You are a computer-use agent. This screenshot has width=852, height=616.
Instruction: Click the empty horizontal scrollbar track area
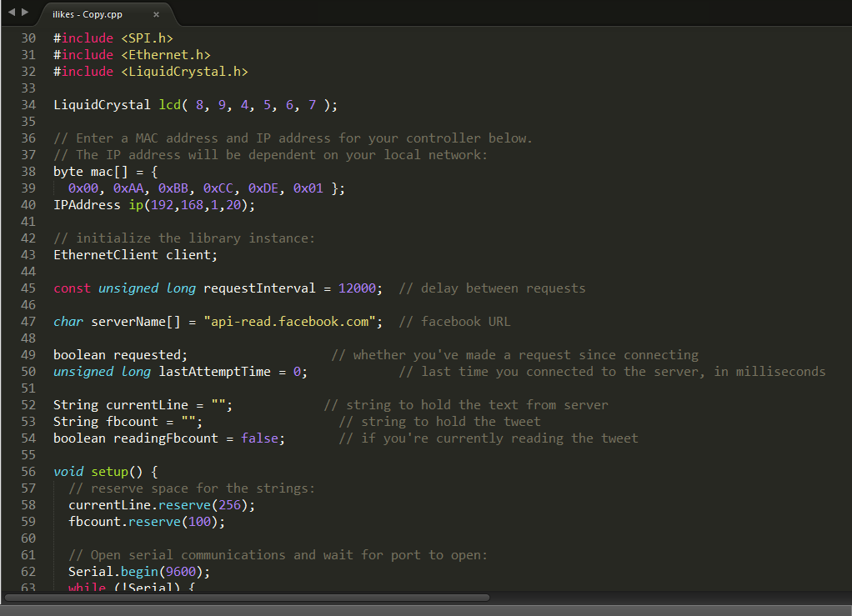tap(667, 597)
